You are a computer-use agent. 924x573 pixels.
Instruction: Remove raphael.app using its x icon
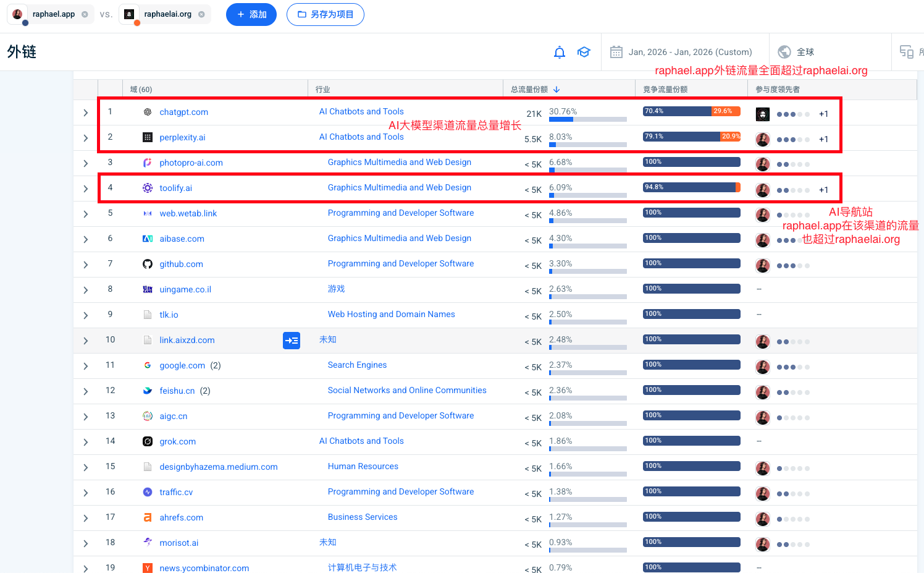pos(85,14)
